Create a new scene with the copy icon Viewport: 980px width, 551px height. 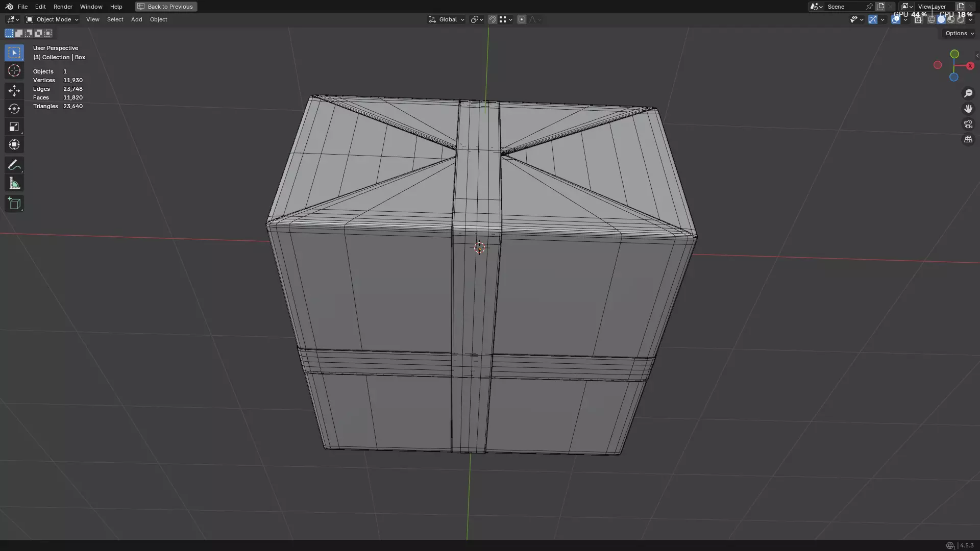[880, 7]
